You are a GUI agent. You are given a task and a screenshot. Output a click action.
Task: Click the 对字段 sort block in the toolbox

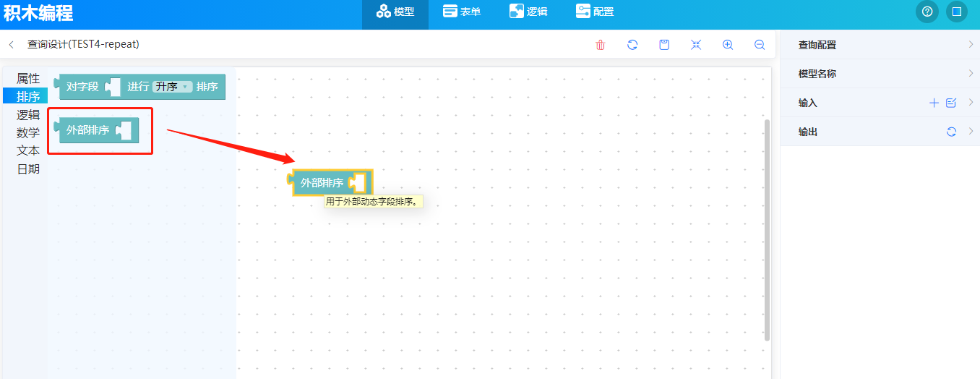141,87
